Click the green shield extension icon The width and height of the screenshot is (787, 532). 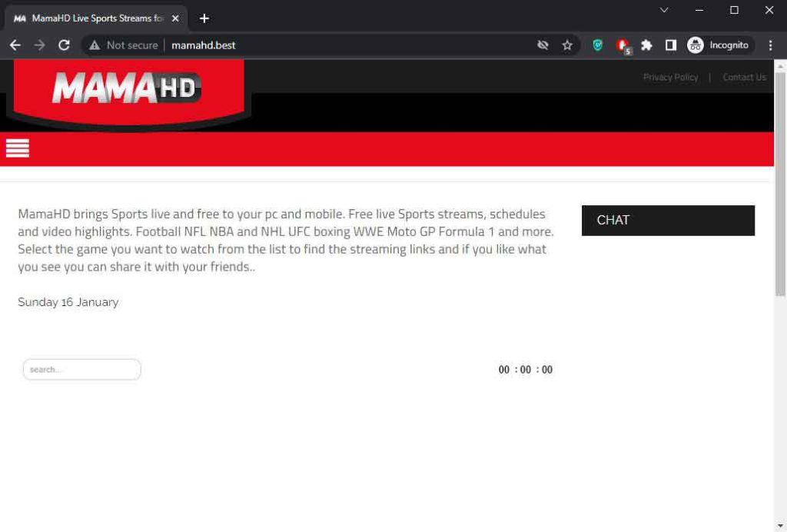597,45
